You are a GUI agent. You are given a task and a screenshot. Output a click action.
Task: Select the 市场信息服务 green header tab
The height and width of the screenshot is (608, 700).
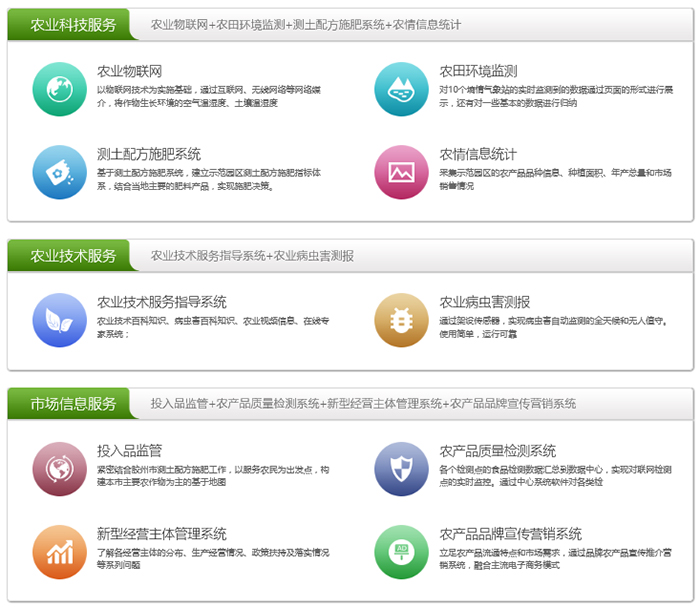[x=73, y=404]
